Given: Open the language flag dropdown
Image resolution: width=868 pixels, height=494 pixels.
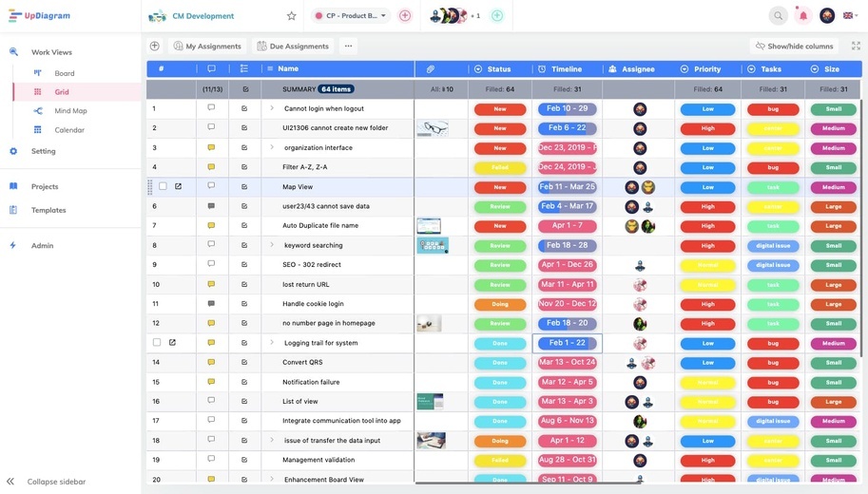Looking at the screenshot, I should (x=850, y=15).
